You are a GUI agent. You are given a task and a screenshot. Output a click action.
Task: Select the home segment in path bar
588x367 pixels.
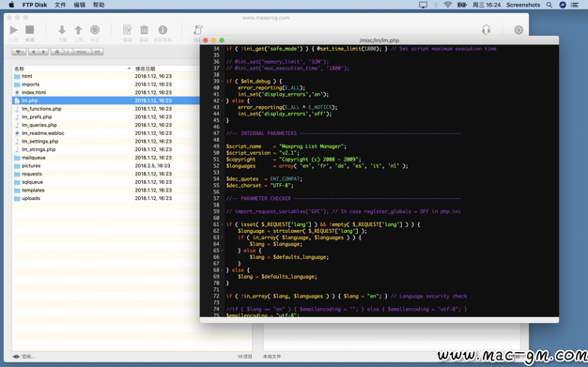pyautogui.click(x=57, y=52)
